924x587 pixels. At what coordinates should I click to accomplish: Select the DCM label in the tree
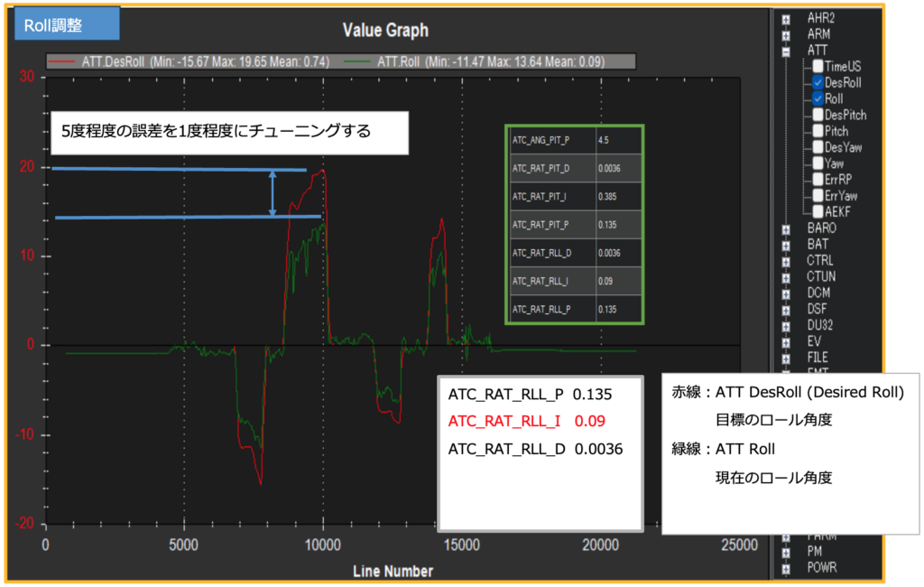818,293
